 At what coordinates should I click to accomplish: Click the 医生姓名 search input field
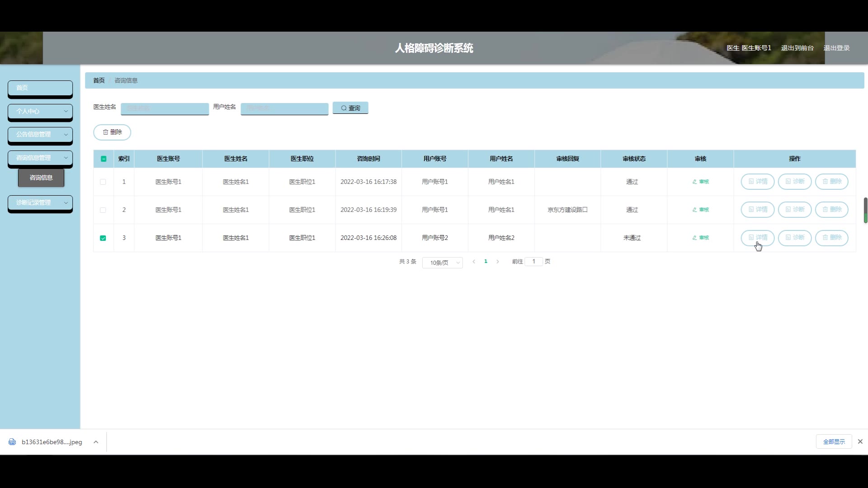[165, 108]
